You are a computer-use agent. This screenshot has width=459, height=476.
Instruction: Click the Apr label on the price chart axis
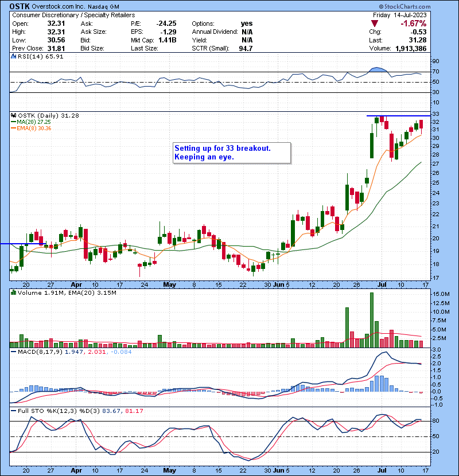click(x=76, y=285)
